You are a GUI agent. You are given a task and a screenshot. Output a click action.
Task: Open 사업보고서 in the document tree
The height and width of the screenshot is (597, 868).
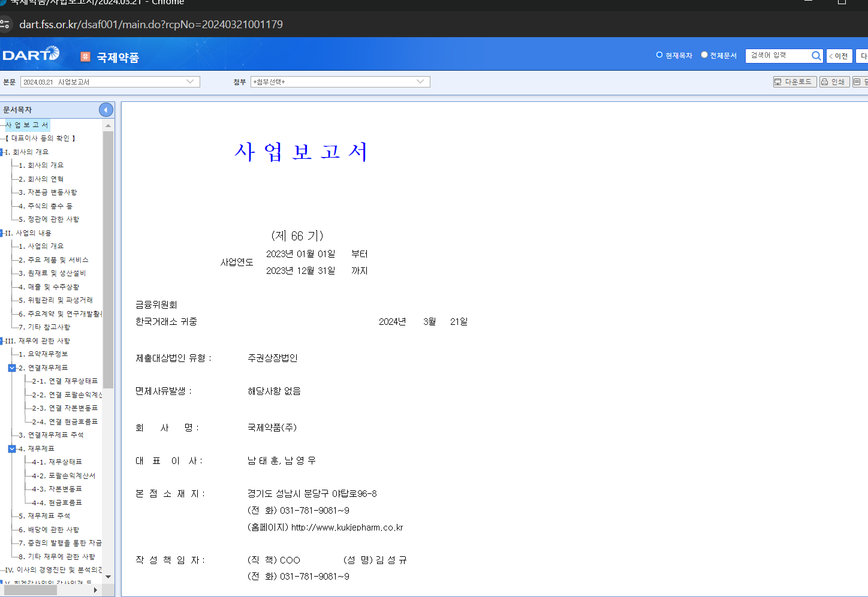pyautogui.click(x=27, y=125)
